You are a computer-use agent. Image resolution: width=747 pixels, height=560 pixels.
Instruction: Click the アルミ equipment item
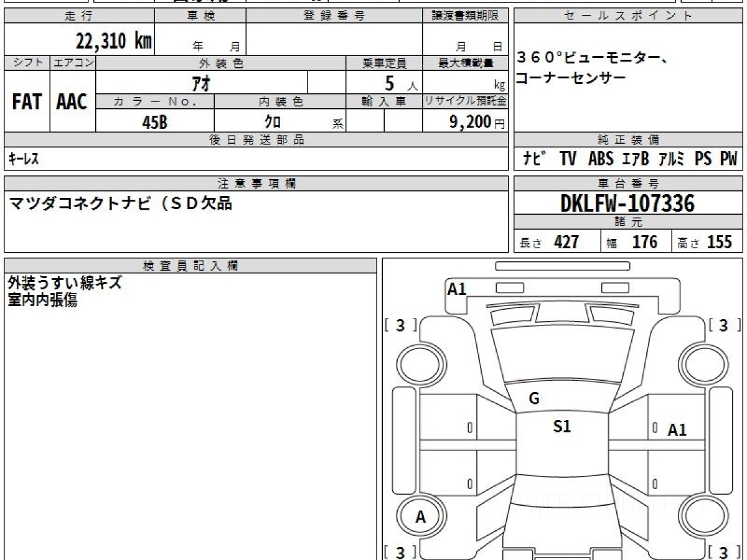tap(671, 159)
